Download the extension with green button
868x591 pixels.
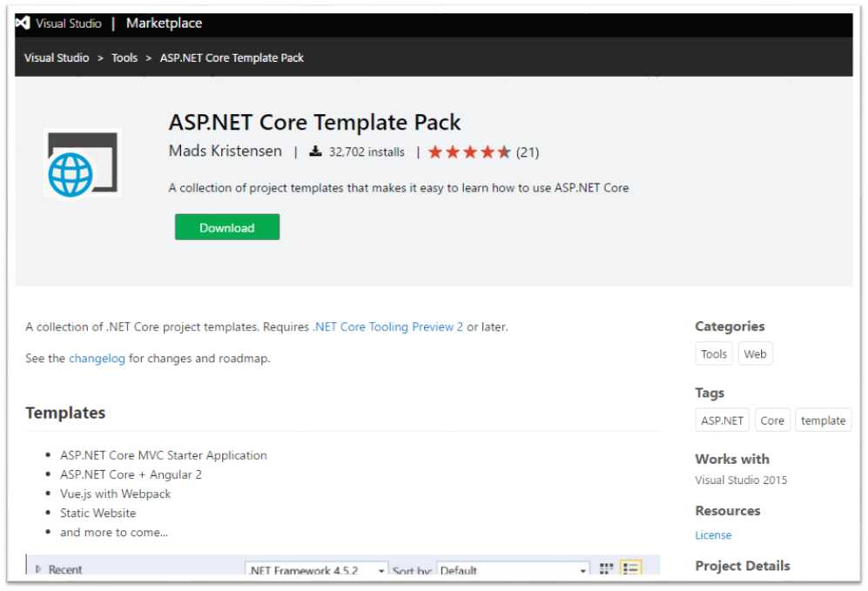click(227, 227)
